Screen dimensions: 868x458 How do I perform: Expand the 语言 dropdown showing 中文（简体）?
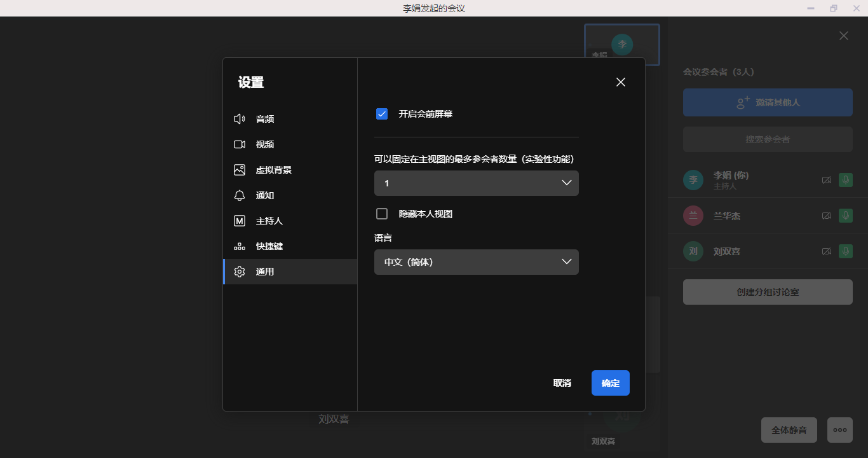(476, 262)
